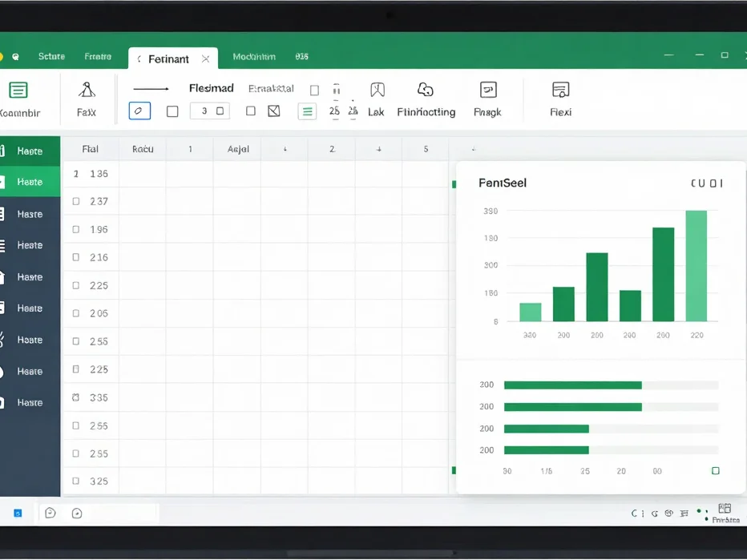Click the clock icon beside value 335

76,397
